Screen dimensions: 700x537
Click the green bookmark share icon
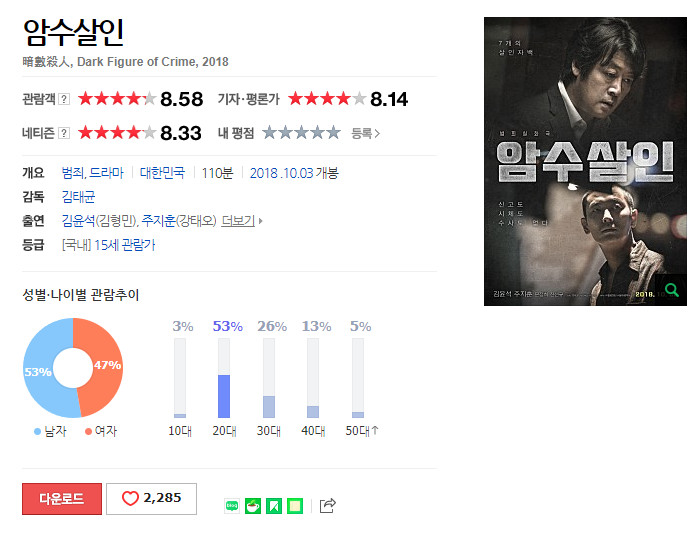click(274, 506)
